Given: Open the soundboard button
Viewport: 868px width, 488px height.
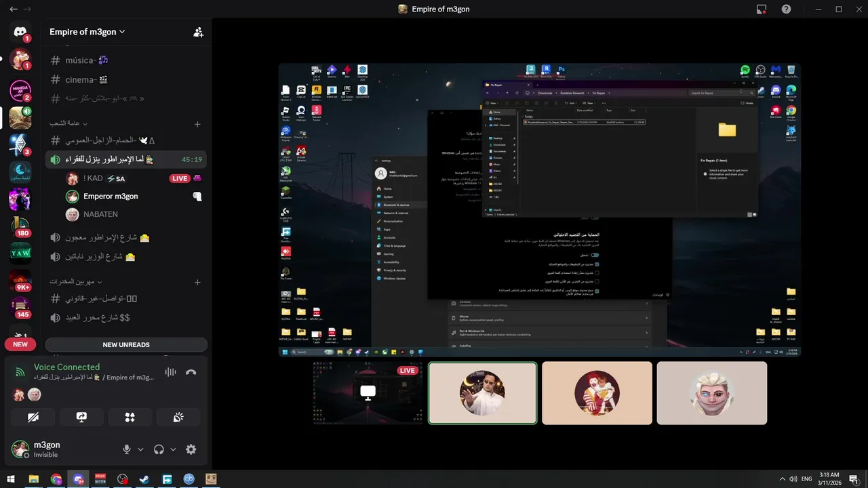Looking at the screenshot, I should (x=178, y=418).
